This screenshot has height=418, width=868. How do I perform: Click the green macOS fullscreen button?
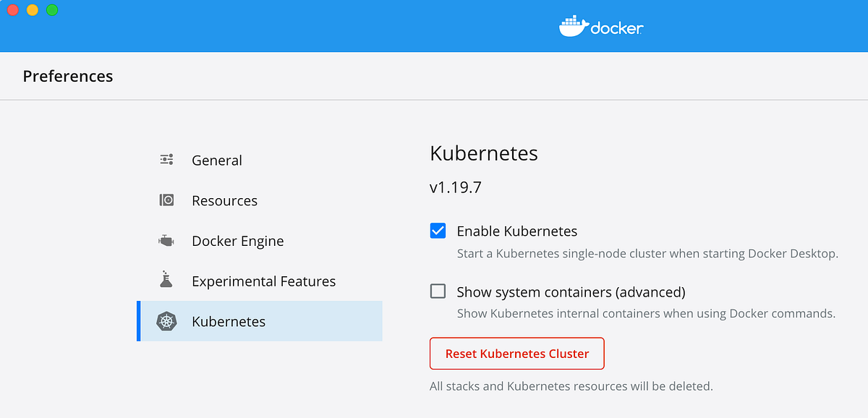point(52,10)
